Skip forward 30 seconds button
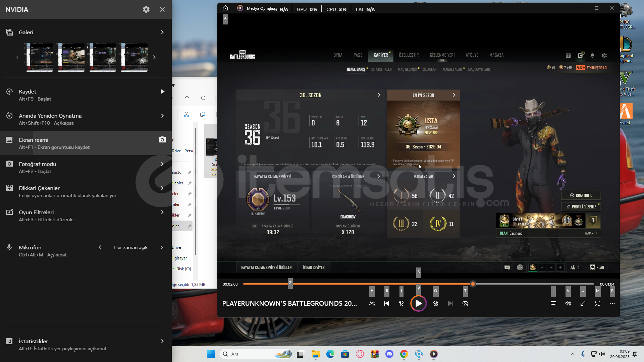Viewport: 644px width, 362px height. 436,303
